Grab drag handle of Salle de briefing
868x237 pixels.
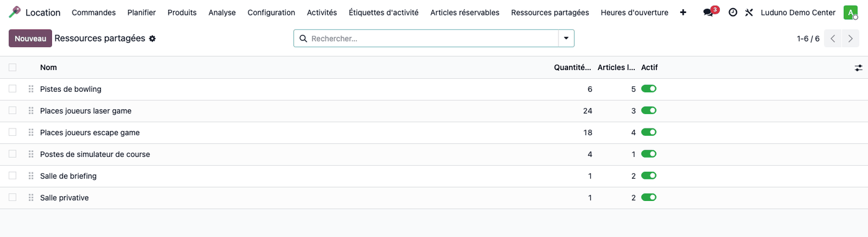coord(31,176)
